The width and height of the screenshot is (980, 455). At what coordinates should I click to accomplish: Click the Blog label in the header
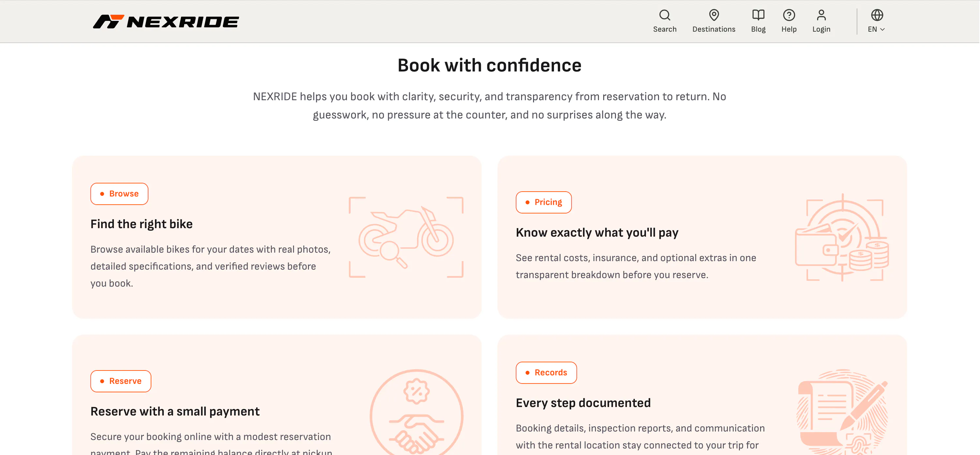point(758,29)
